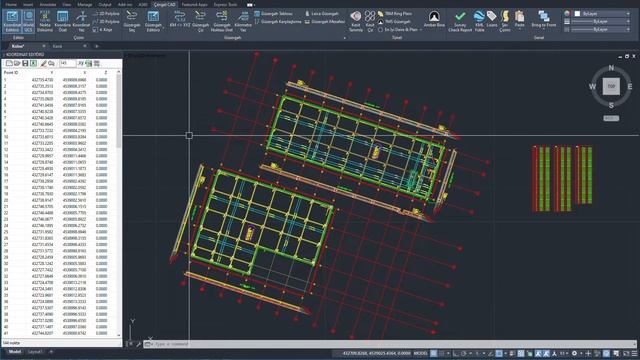Screen dimensions: 640x360
Task: Select the Güzergah Çiz tool
Action: (x=200, y=21)
